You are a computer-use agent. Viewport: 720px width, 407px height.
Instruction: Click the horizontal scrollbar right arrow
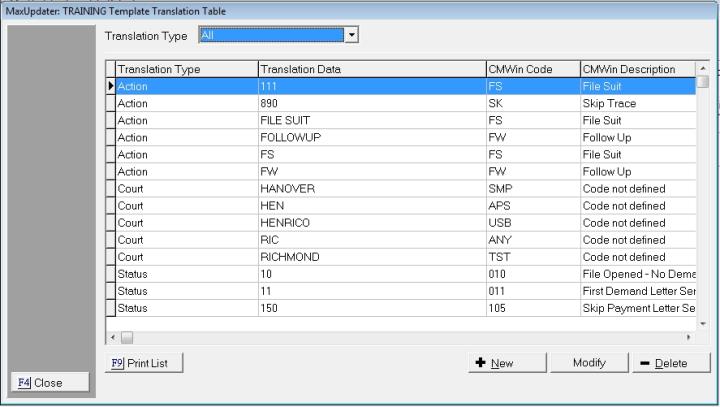click(689, 337)
